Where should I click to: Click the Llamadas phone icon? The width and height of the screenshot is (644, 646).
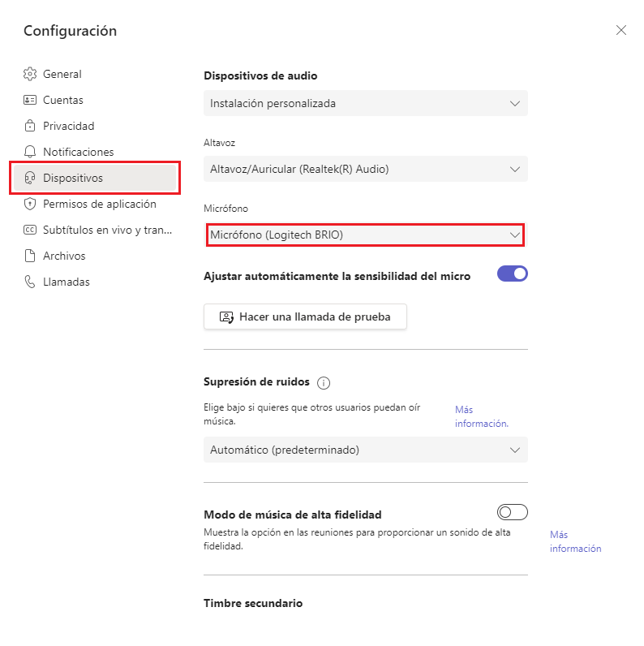(30, 282)
